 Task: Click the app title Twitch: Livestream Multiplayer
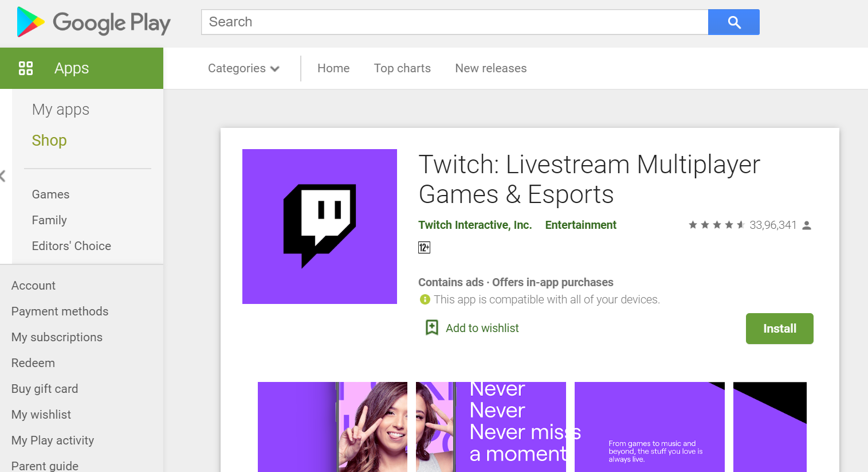pos(589,180)
